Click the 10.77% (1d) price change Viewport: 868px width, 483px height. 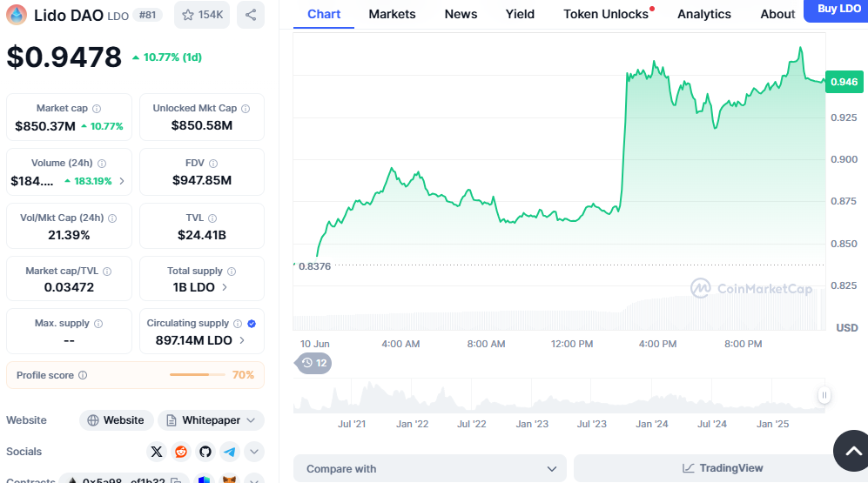pos(167,57)
